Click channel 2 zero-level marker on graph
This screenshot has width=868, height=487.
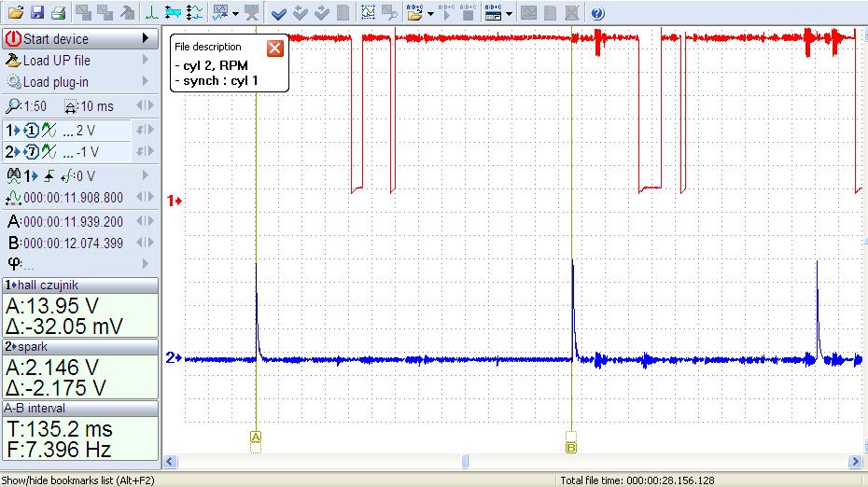point(174,358)
